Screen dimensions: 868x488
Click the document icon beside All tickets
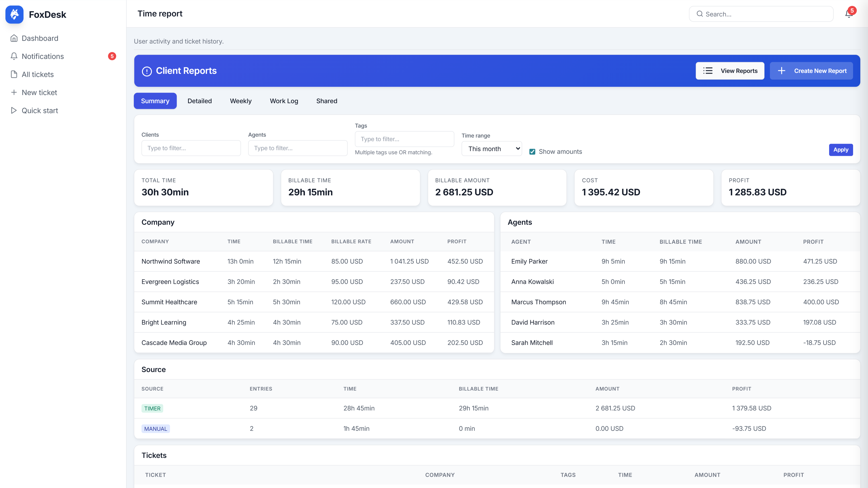pos(14,74)
